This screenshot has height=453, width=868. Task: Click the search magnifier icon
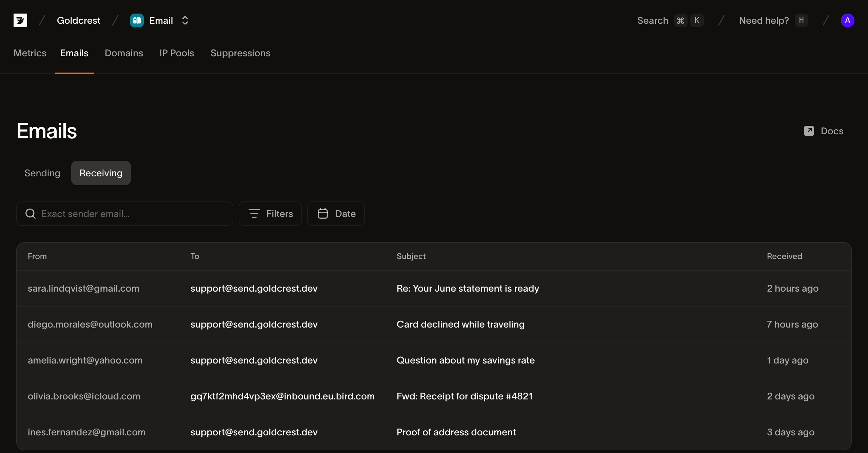pos(31,214)
